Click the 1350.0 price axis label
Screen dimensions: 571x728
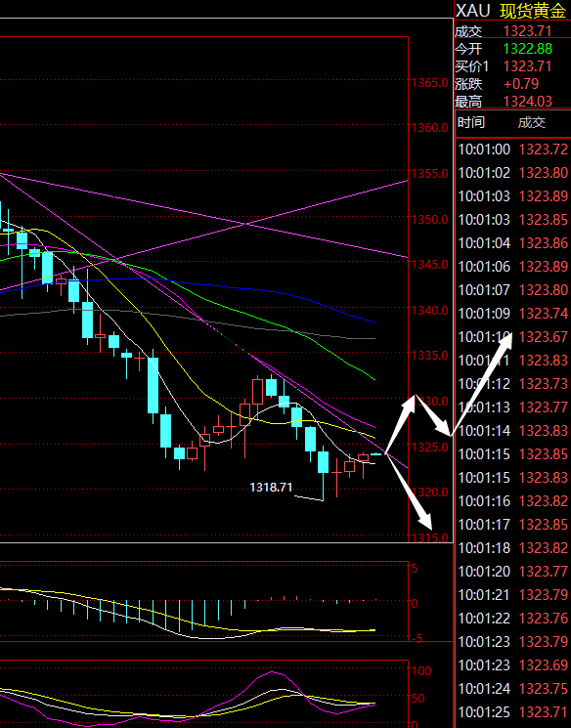pos(430,219)
